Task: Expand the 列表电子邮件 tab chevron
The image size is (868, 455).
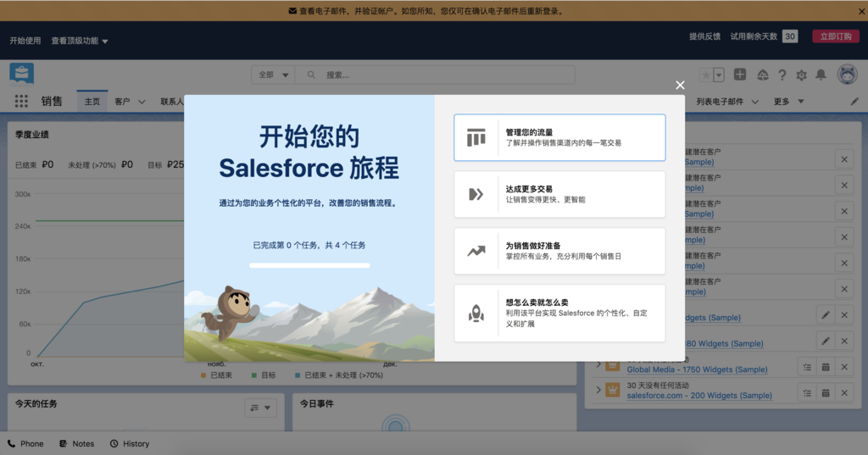Action: 755,102
